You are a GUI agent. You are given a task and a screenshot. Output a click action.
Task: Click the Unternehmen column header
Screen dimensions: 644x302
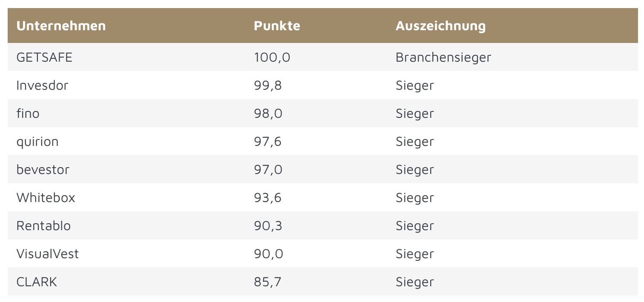pos(61,26)
